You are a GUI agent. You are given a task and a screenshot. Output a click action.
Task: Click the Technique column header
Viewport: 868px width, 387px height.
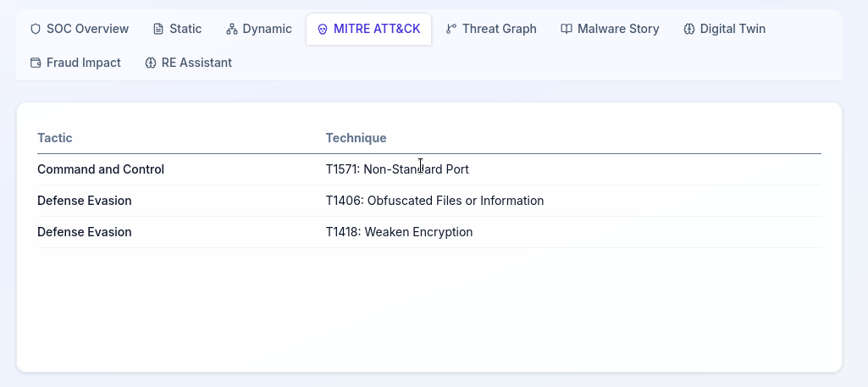pos(356,138)
